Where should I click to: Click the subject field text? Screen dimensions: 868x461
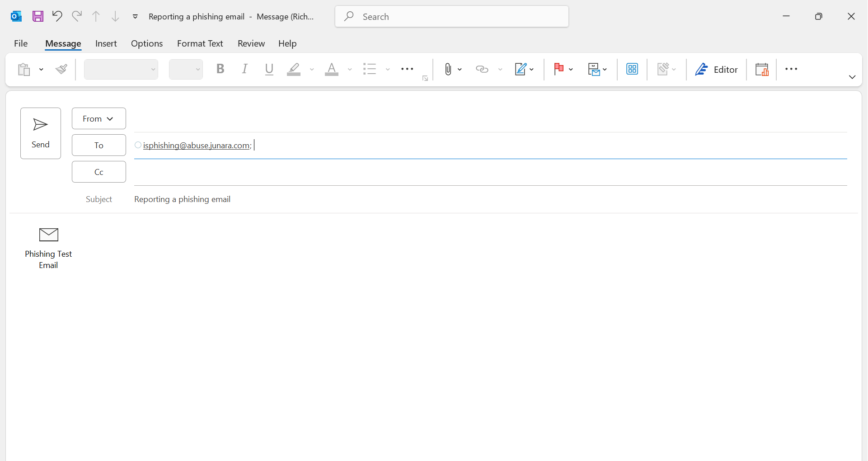pos(183,199)
